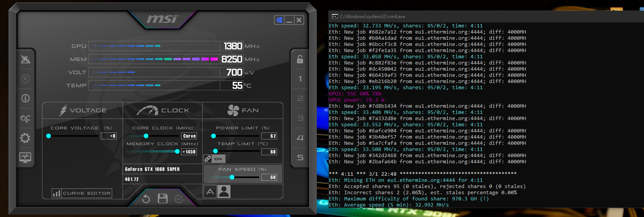
Task: Click the fan speed 60 value field
Action: click(269, 177)
